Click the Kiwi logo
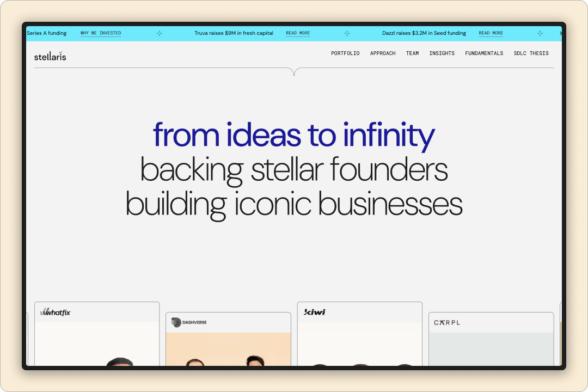 pyautogui.click(x=314, y=312)
